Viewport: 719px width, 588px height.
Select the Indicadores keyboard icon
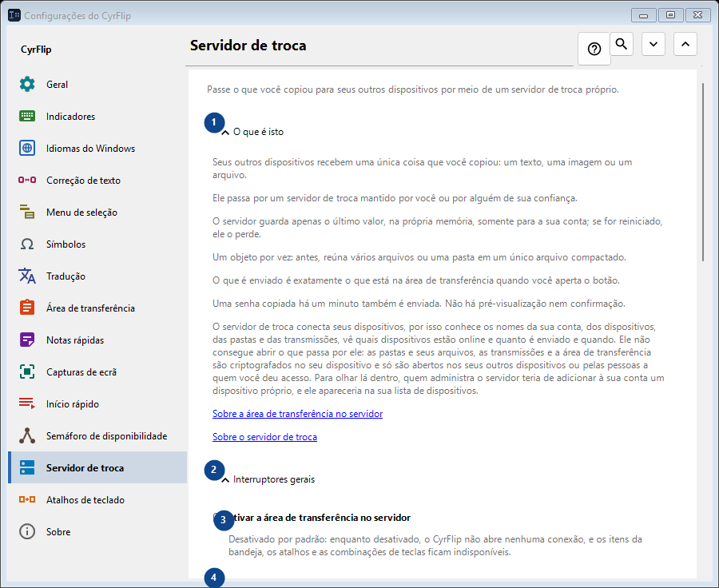(27, 116)
